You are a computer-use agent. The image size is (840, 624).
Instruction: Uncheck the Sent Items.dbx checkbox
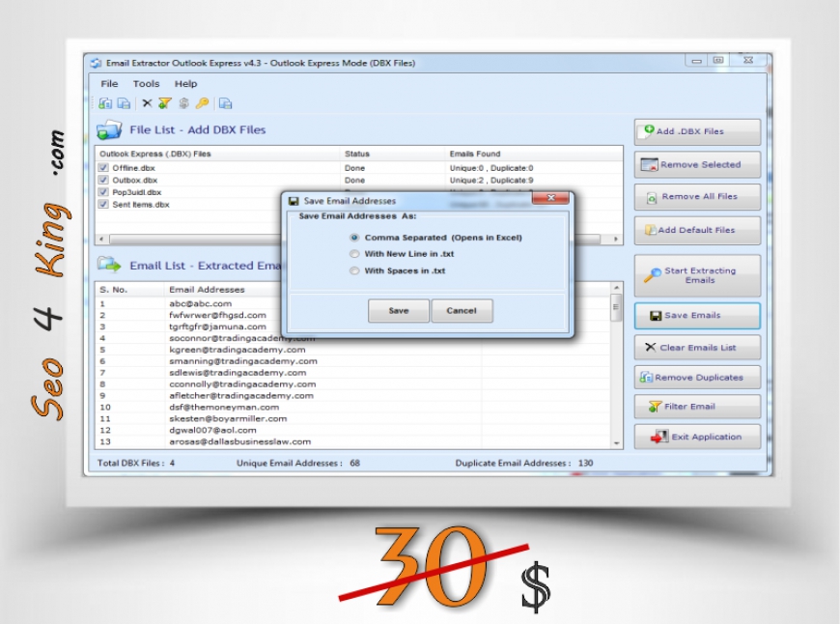click(103, 204)
